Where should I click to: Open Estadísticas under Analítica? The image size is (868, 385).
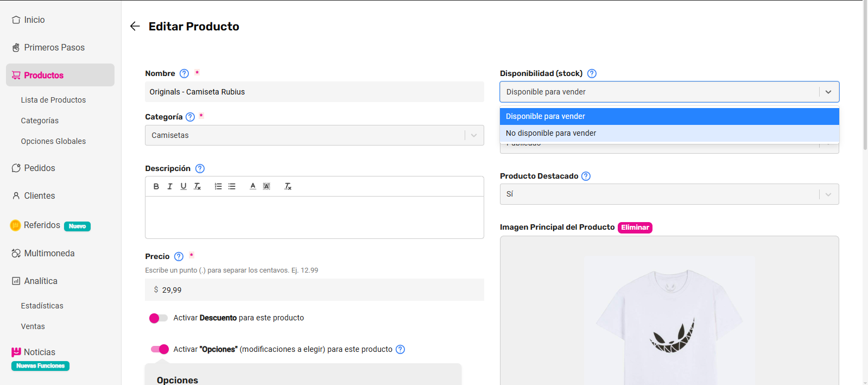(42, 306)
